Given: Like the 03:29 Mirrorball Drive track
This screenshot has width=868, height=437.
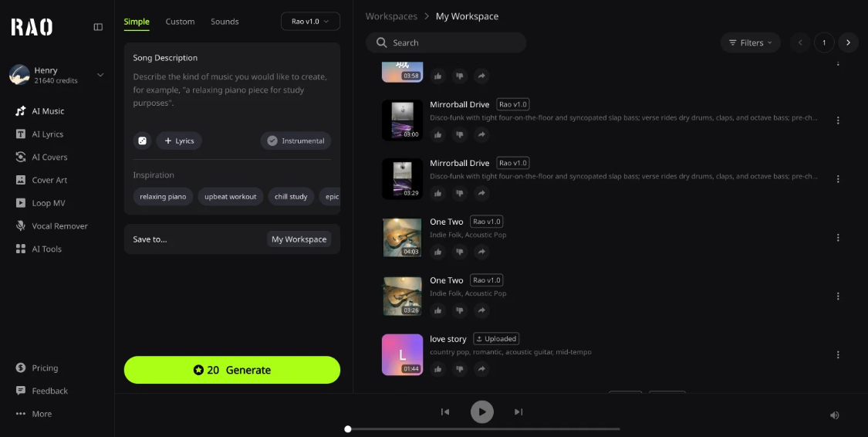Looking at the screenshot, I should click(x=438, y=193).
